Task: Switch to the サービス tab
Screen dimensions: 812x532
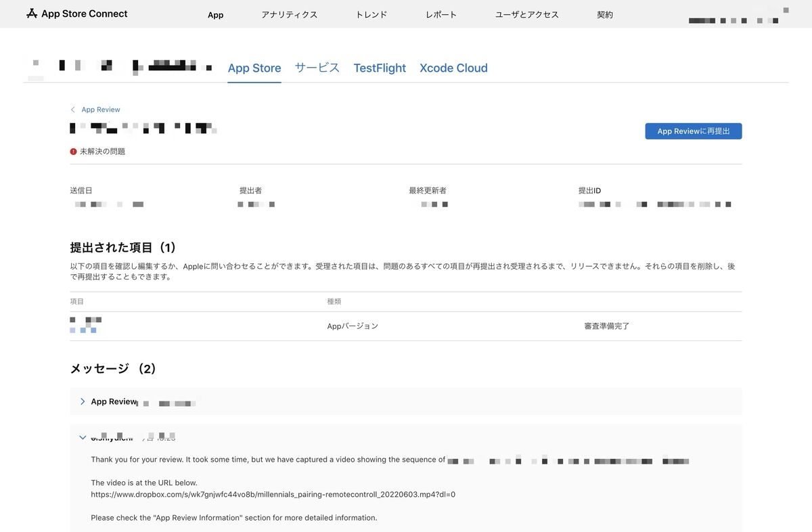Action: (317, 68)
